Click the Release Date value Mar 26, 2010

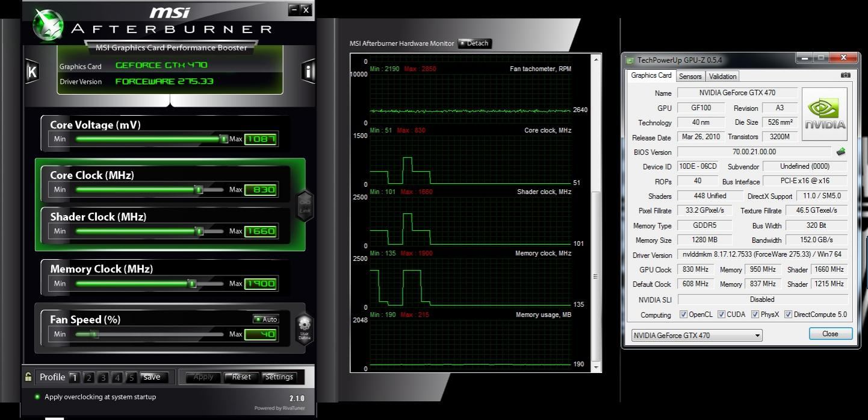coord(701,137)
